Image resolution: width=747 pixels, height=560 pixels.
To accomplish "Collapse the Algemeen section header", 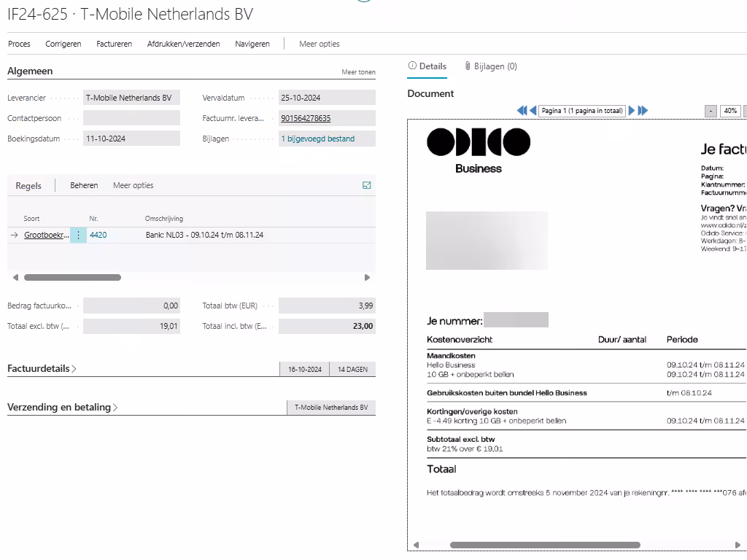I will point(30,71).
